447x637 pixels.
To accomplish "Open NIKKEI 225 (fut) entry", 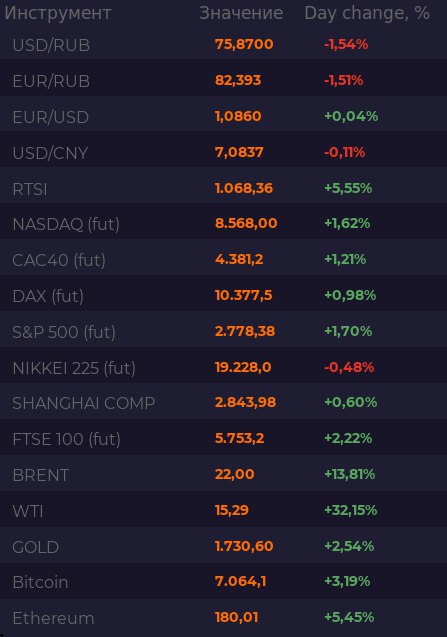I will click(74, 368).
